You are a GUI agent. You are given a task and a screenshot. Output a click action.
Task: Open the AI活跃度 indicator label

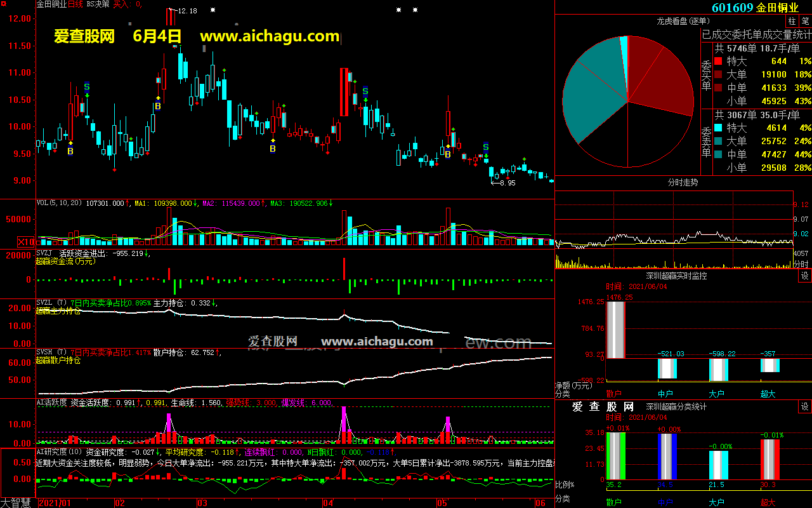coord(51,402)
